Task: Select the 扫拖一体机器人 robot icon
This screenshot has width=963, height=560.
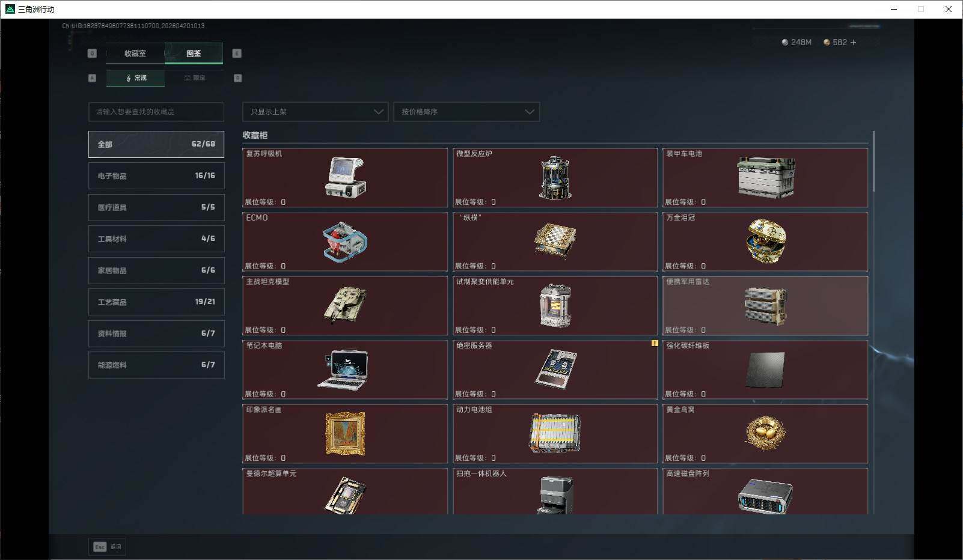Action: pos(555,495)
